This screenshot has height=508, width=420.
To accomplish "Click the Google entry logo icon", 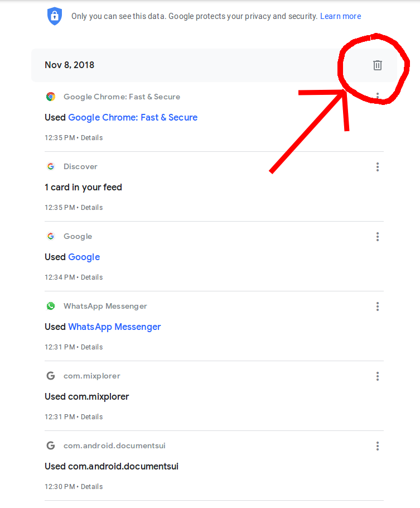I will tap(51, 236).
